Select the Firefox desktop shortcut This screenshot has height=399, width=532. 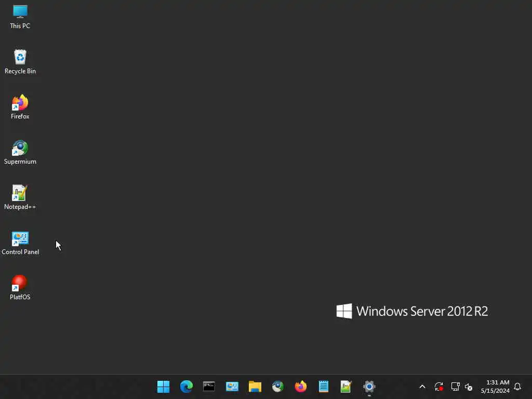20,107
